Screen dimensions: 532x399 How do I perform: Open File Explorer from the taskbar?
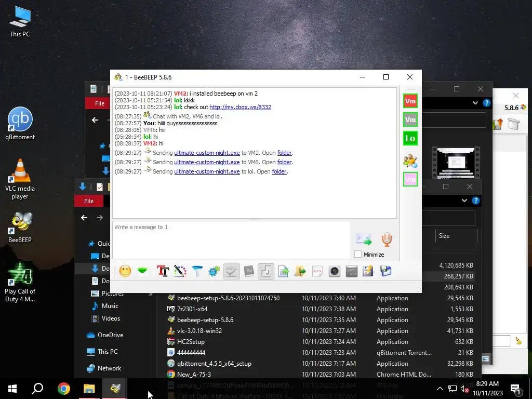tap(89, 389)
